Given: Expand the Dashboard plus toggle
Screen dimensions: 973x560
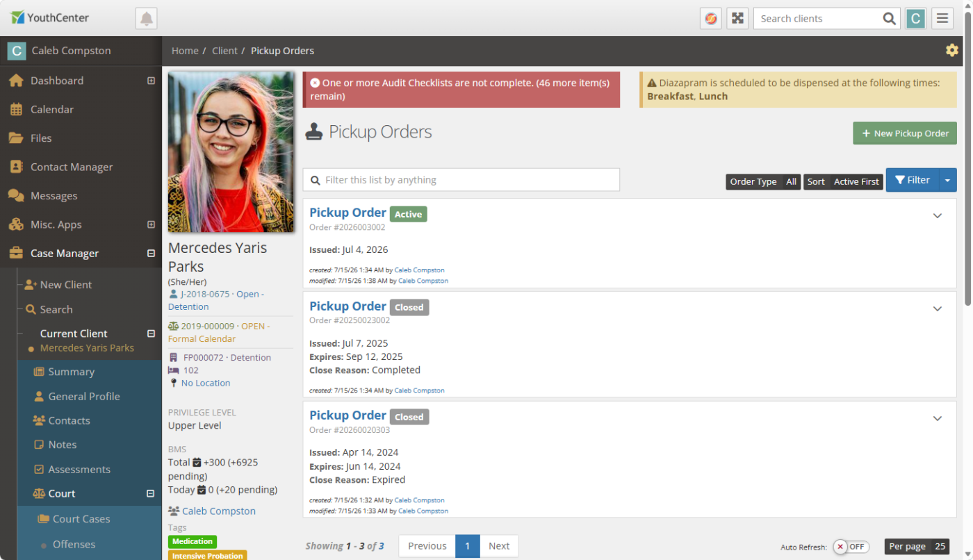Looking at the screenshot, I should click(x=151, y=81).
